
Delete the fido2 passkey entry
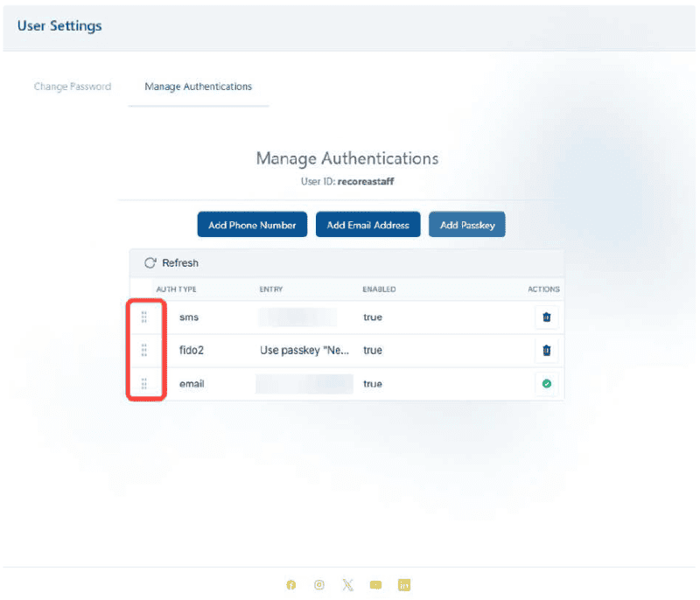546,351
